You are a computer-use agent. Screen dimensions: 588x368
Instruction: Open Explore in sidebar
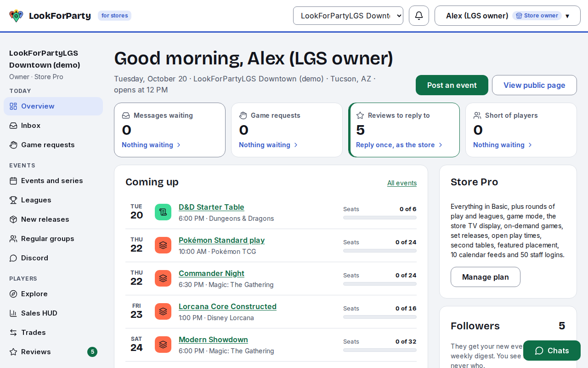[53, 294]
